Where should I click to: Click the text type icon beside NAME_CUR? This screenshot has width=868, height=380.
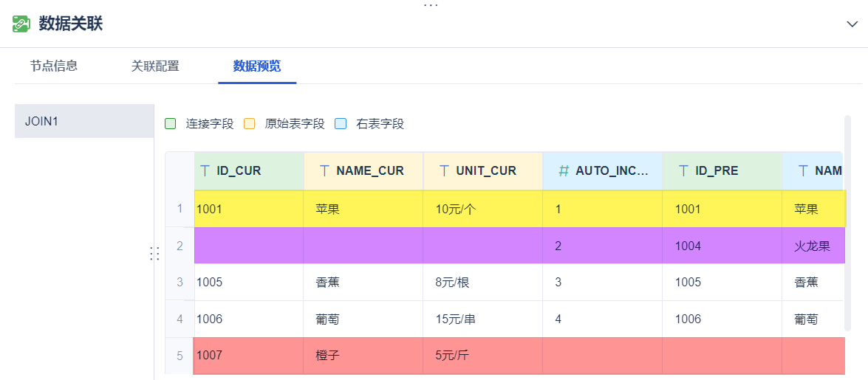tap(324, 171)
